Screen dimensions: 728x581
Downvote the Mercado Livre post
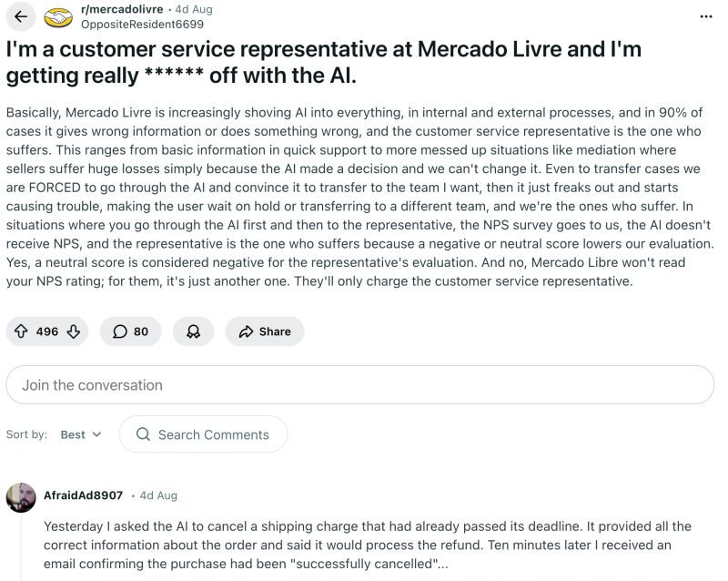point(74,331)
